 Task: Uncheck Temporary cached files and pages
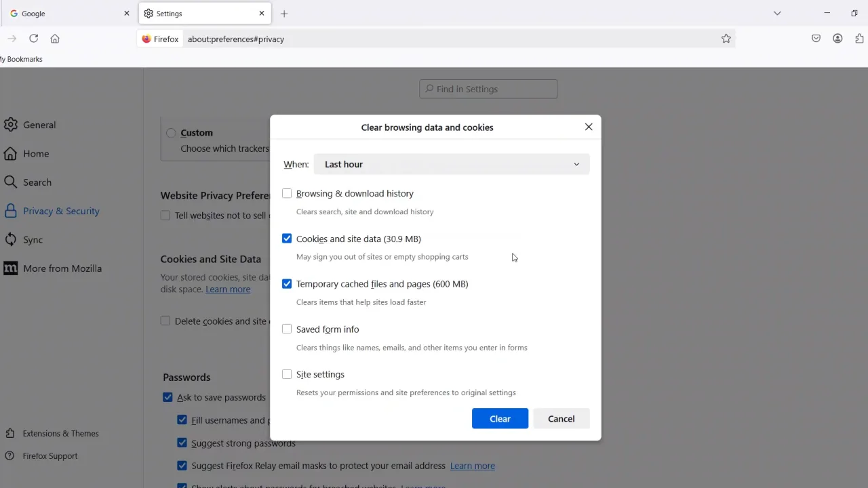pos(287,283)
